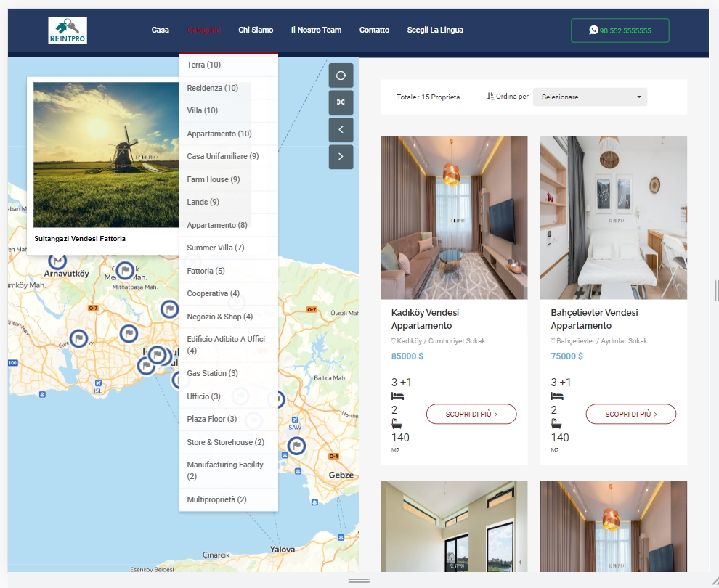Click the 90 552 5555555 phone button
719x588 pixels.
(620, 30)
